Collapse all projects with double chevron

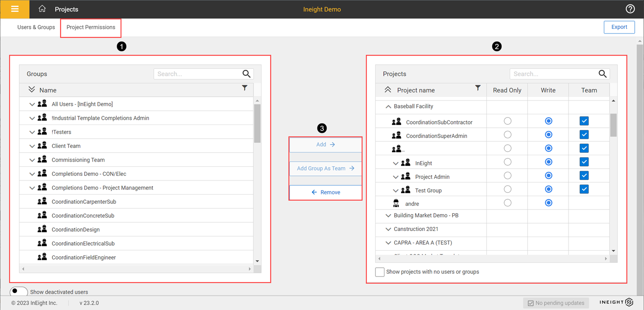pyautogui.click(x=388, y=90)
